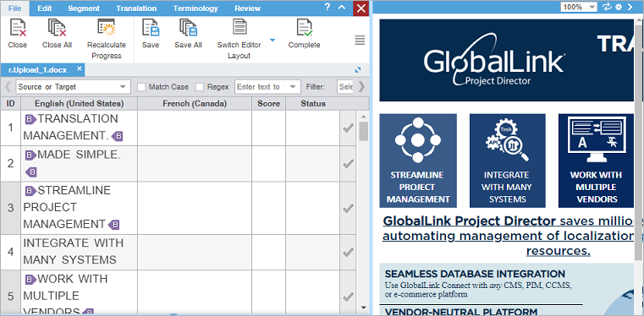Screen dimensions: 644x316
Task: Click opening B tag in segment 1
Action: [30, 119]
